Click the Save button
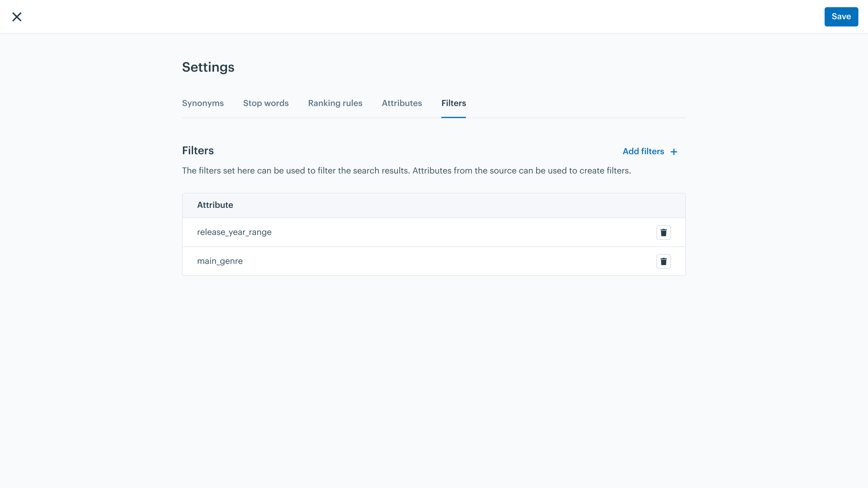868x488 pixels. click(x=841, y=16)
